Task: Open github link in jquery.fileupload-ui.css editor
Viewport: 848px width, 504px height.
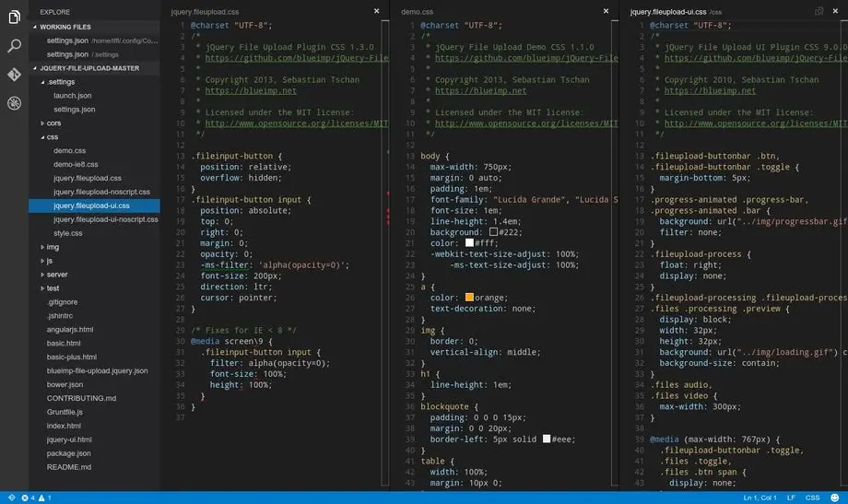Action: coord(756,58)
